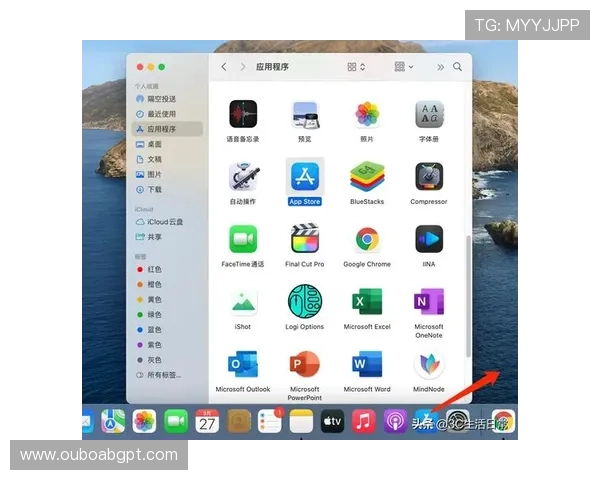
Task: Select 下载 (Downloads) in the sidebar
Action: pos(154,189)
